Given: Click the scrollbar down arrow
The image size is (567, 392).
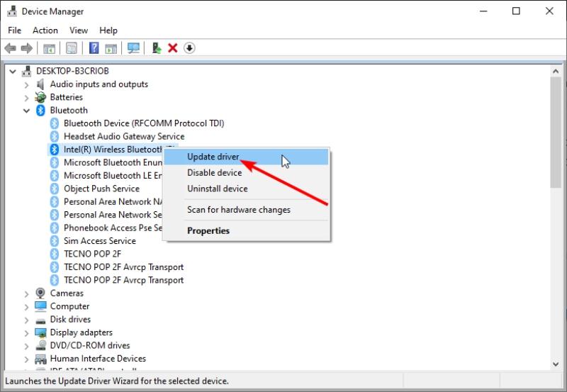Looking at the screenshot, I should point(556,364).
